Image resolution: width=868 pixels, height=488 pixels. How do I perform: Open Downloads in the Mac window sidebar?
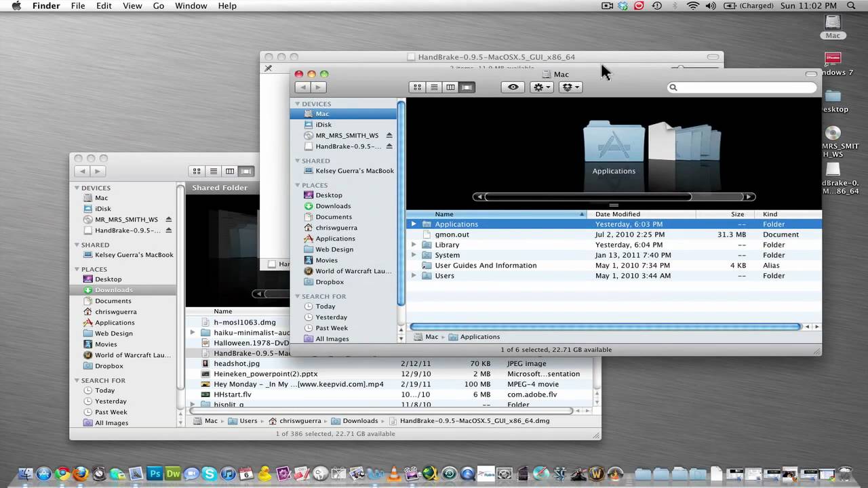click(333, 206)
